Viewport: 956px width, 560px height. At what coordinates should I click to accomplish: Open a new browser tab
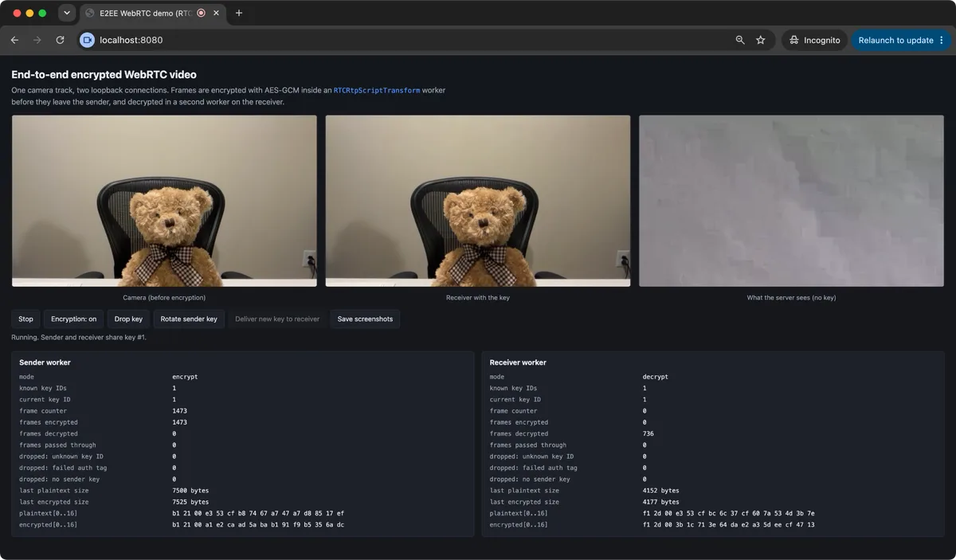[x=239, y=13]
